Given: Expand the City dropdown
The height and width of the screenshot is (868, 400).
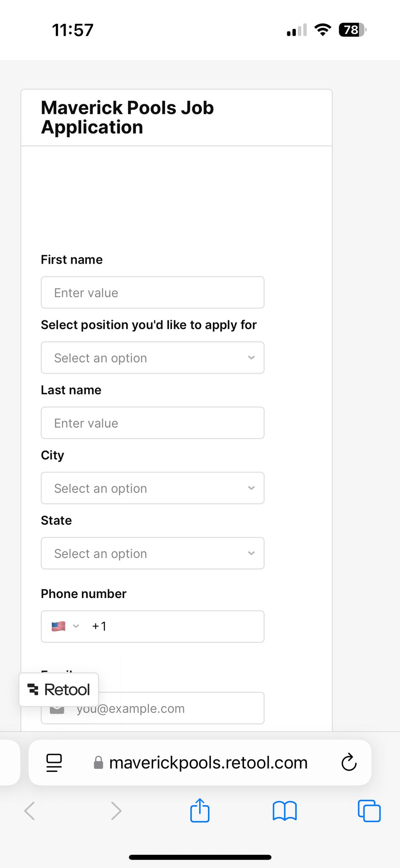Looking at the screenshot, I should point(153,488).
